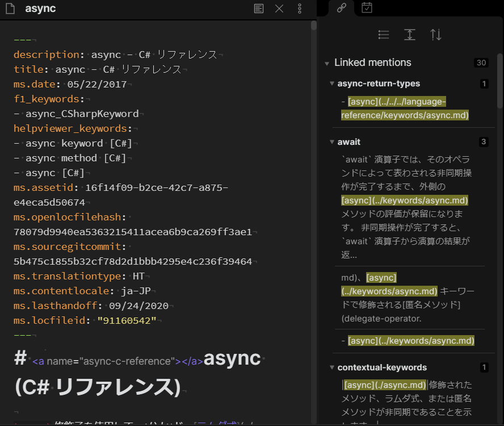504x426 pixels.
Task: Click 'async keyword [C#]' list item
Action: pos(73,144)
